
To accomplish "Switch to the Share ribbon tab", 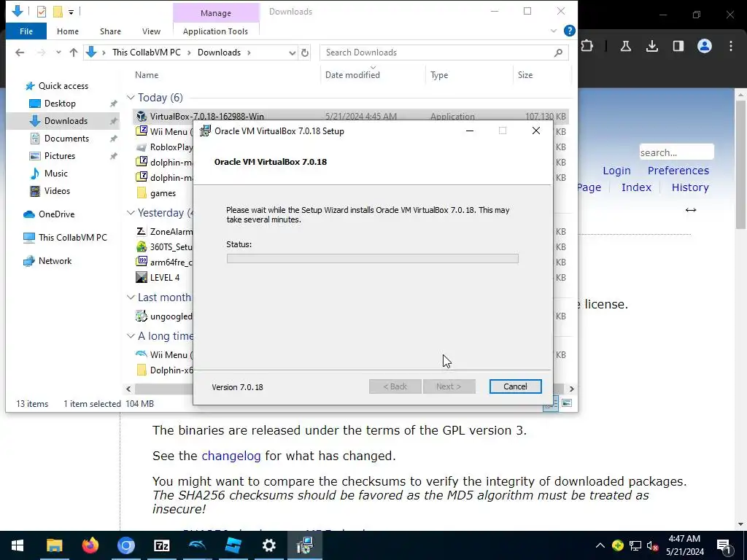I will [110, 31].
